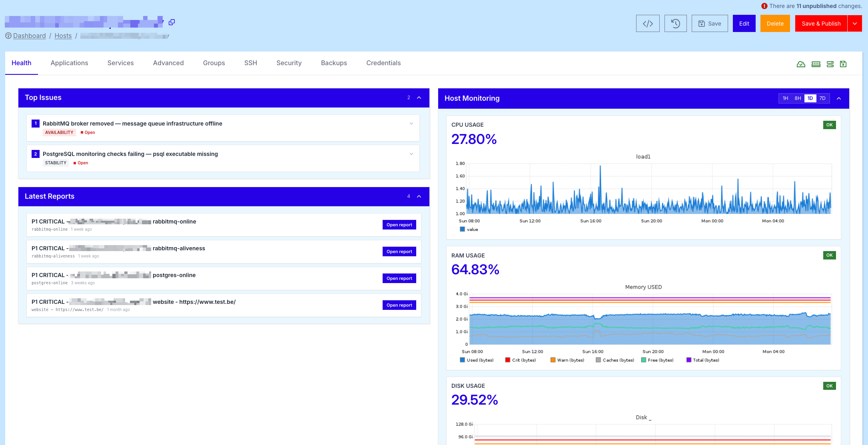
Task: Set monitoring range to 1H
Action: 785,98
